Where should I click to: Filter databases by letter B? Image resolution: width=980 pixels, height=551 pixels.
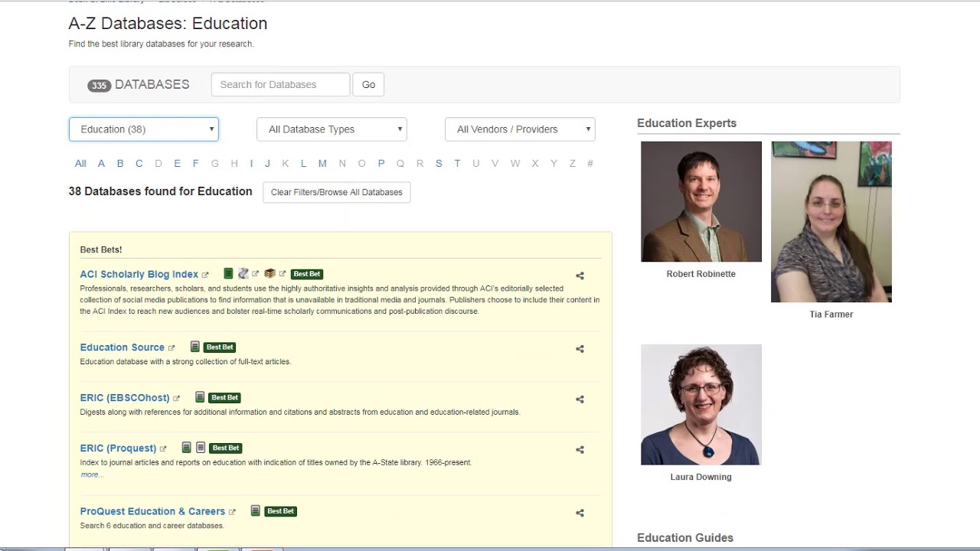120,163
